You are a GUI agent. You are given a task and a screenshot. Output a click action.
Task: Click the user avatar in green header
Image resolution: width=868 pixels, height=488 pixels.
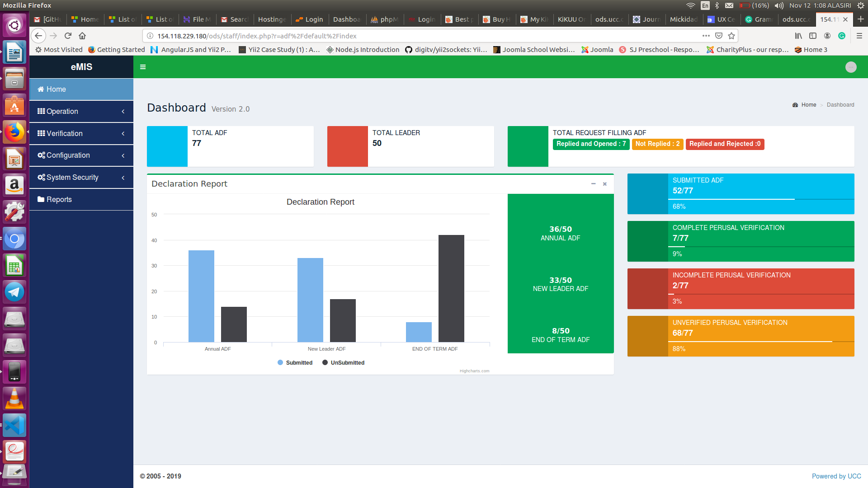(x=851, y=67)
